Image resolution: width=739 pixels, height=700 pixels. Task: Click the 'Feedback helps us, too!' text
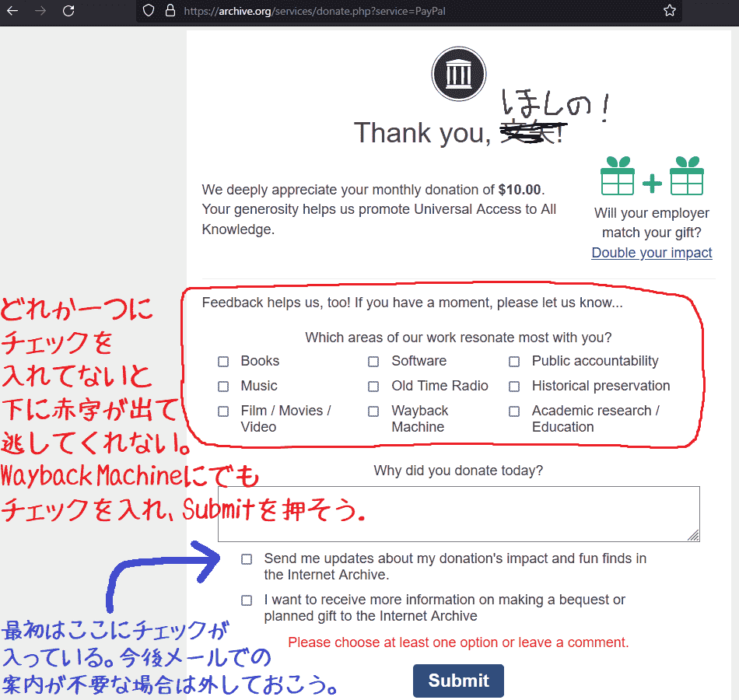coord(412,303)
